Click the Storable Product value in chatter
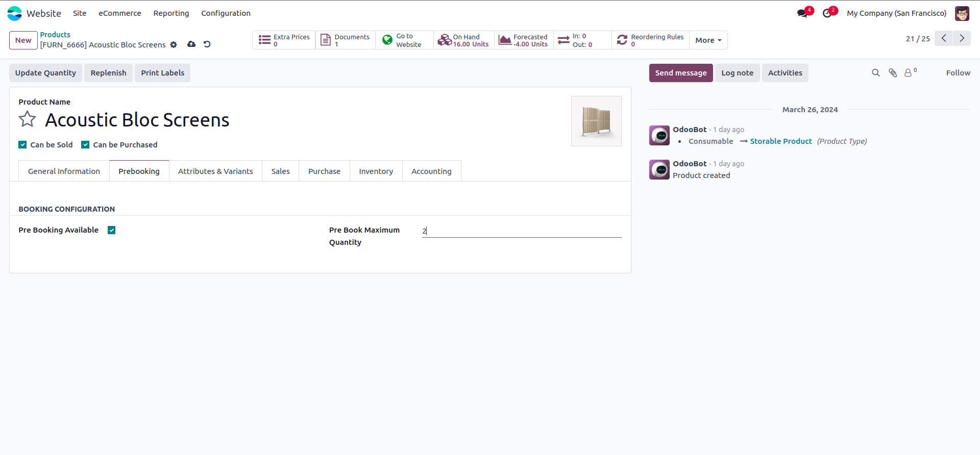 pyautogui.click(x=781, y=141)
